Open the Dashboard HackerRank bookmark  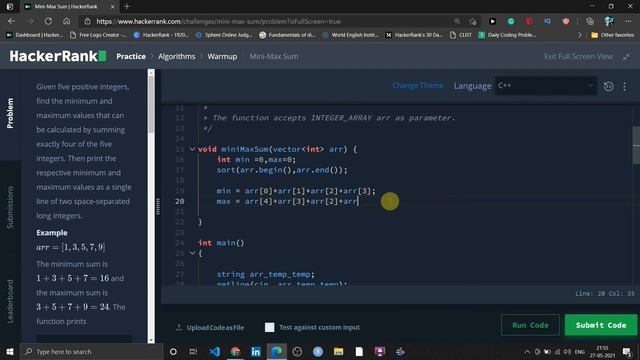[x=35, y=35]
